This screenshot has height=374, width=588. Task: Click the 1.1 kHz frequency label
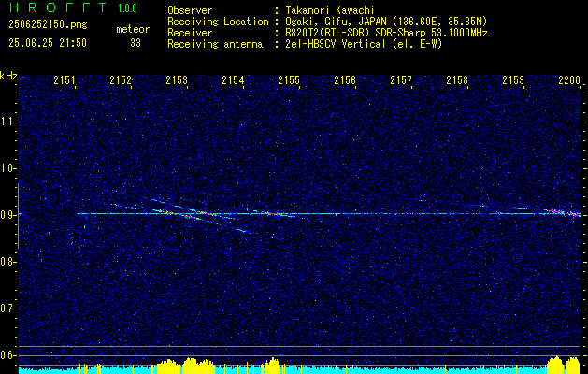pyautogui.click(x=8, y=122)
